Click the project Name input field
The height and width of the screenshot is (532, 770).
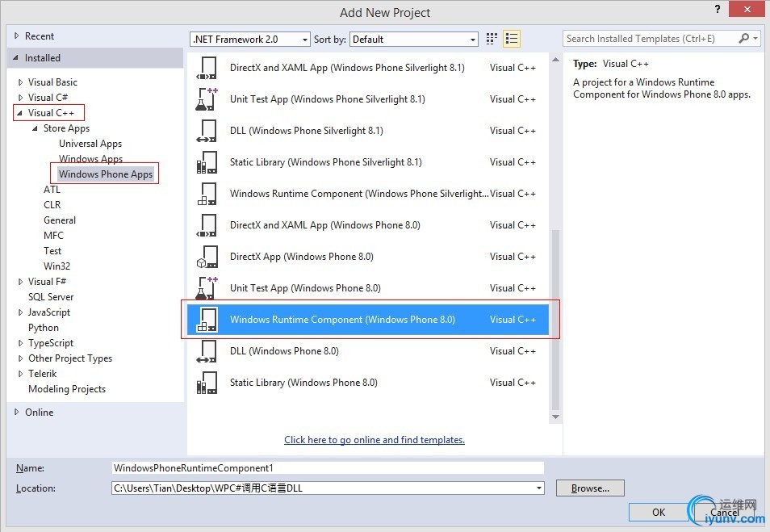click(x=328, y=468)
